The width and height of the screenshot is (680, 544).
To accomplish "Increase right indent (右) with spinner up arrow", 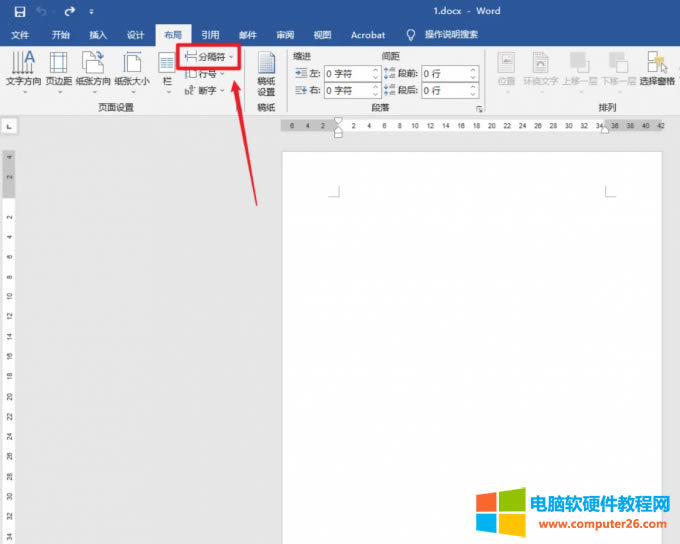I will pyautogui.click(x=375, y=87).
